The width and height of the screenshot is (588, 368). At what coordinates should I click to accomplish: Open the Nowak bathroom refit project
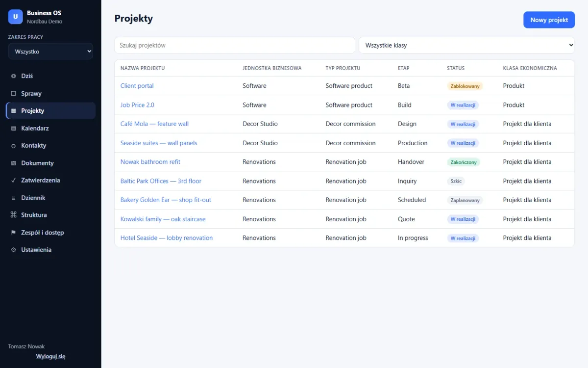click(150, 162)
